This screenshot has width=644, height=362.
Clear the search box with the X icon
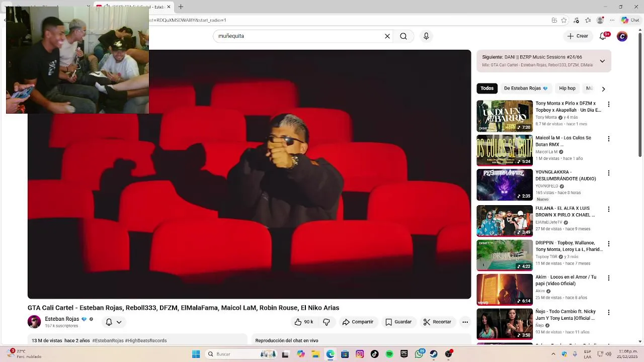[x=387, y=36]
